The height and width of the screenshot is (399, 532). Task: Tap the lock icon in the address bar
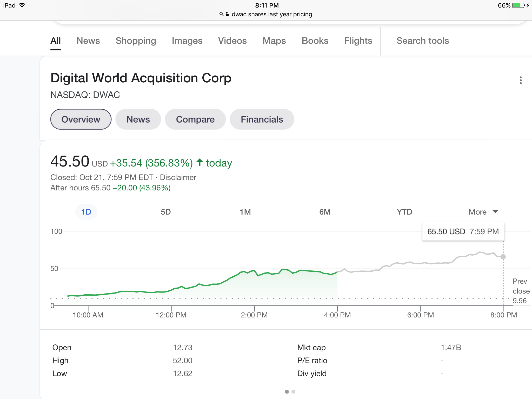(227, 14)
